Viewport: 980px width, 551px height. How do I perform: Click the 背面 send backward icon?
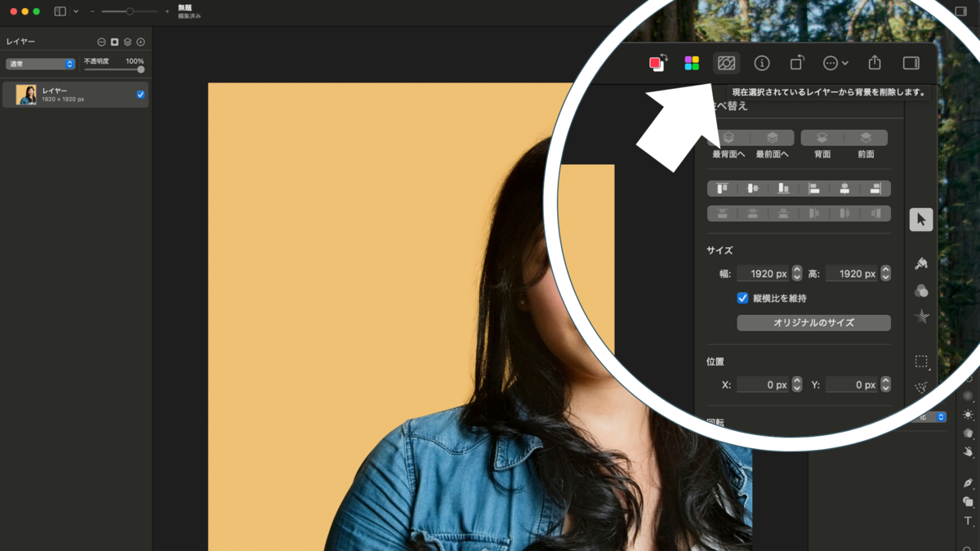coord(822,138)
